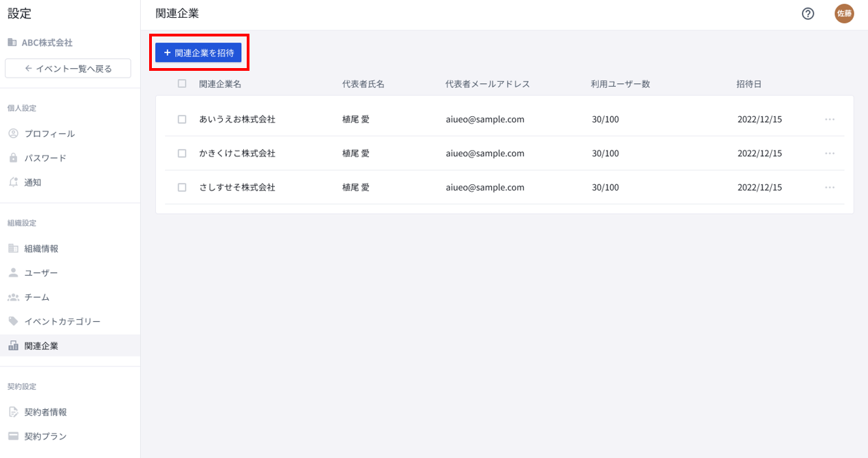Click 2022/12/15 in あいうえお株式会社 row
The image size is (868, 458).
click(759, 119)
